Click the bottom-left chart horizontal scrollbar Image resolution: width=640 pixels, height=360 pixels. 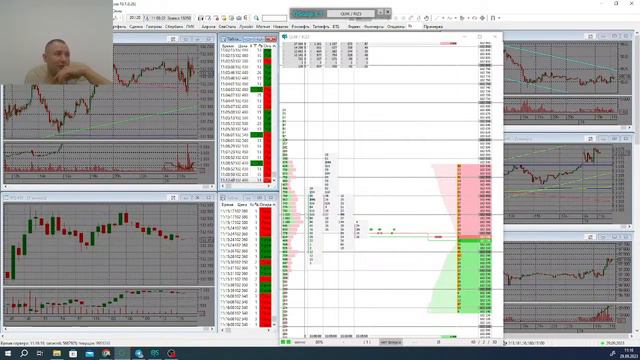(109, 329)
